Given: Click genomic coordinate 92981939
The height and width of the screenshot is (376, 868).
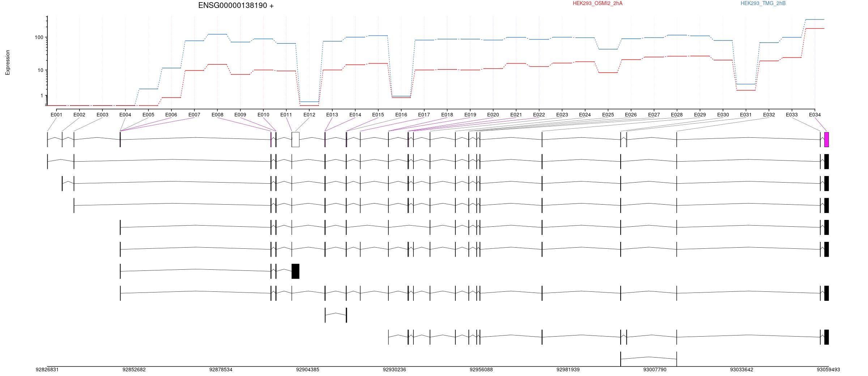Looking at the screenshot, I should click(568, 369).
